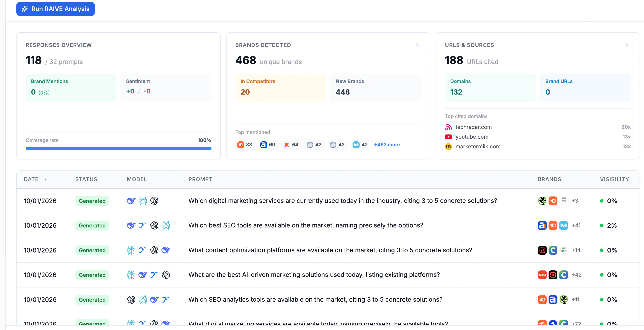Click the marketermilk.com yellow icon
The width and height of the screenshot is (644, 330).
pyautogui.click(x=448, y=146)
